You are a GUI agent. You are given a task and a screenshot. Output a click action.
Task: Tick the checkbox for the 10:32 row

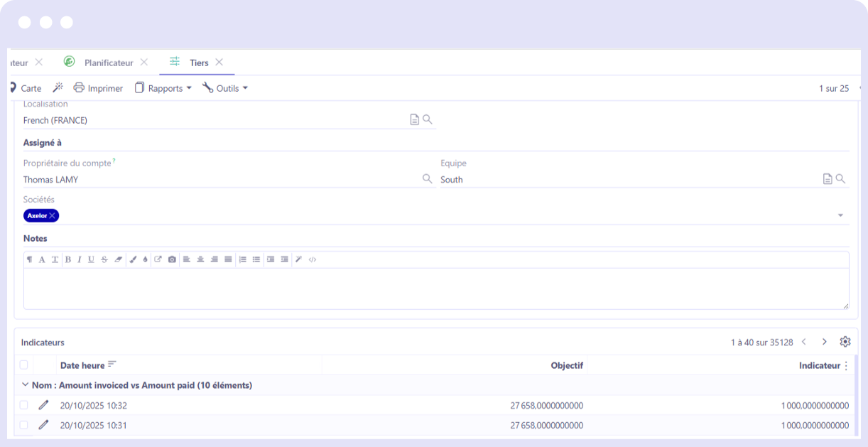24,405
